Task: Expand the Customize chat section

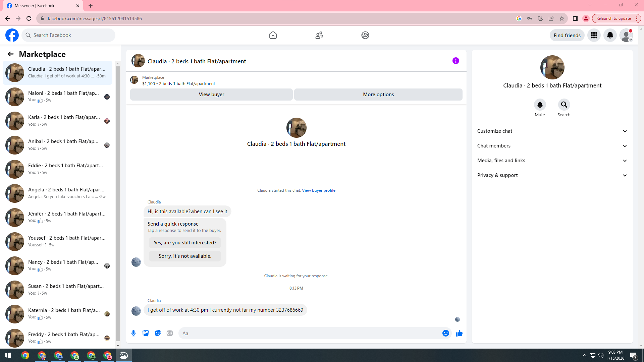Action: click(x=552, y=131)
